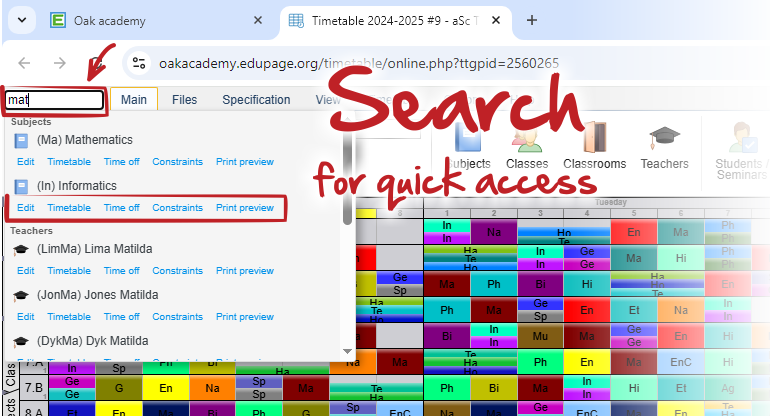Click the Dyk Matilda teacher cap icon

(x=21, y=341)
